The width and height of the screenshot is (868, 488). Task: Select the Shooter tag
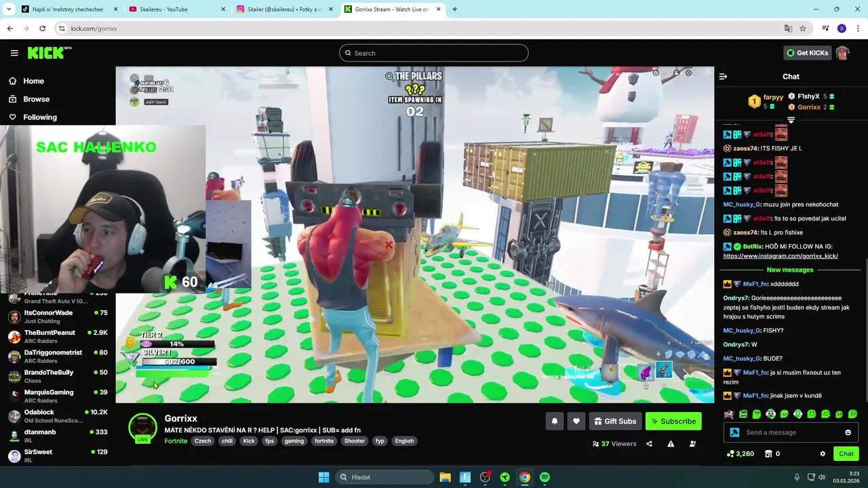point(354,441)
